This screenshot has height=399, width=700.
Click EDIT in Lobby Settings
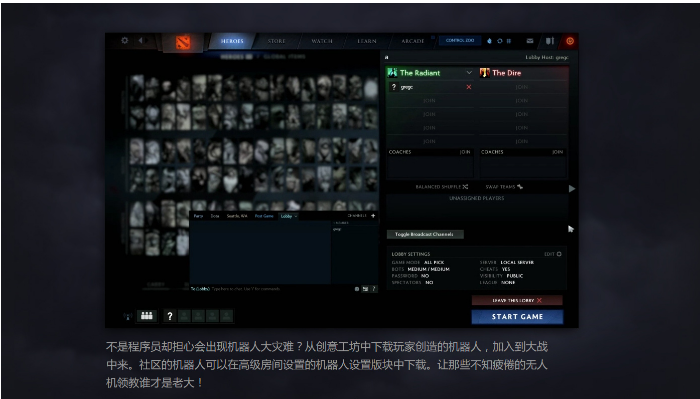point(549,254)
